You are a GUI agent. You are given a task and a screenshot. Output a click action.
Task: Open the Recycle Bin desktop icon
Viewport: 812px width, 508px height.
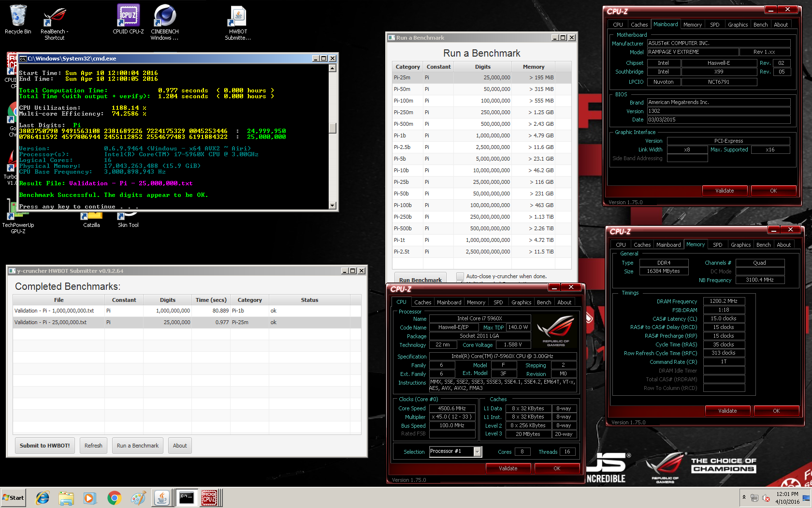18,19
